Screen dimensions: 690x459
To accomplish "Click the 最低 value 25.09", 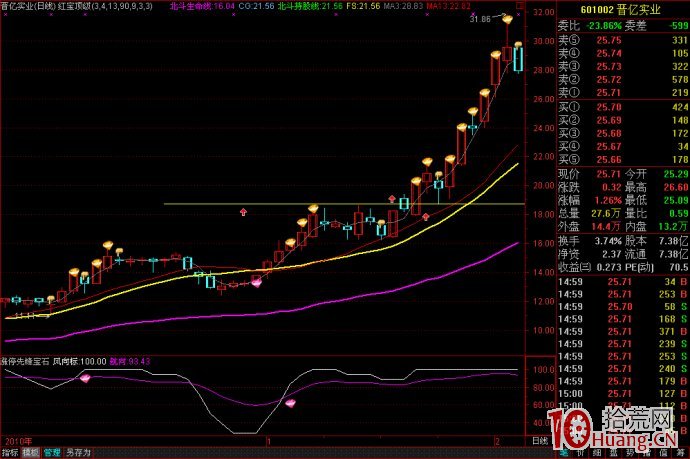I will coord(676,200).
